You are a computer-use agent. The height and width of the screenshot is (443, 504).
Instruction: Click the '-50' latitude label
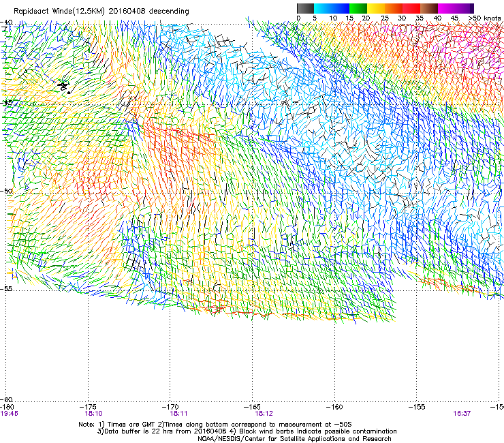[x=6, y=191]
